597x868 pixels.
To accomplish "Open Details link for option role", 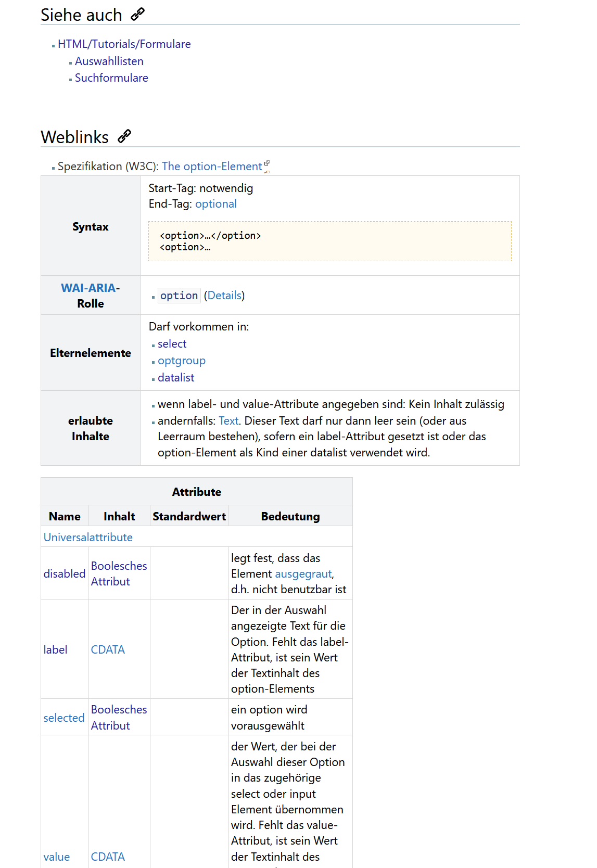I will (224, 296).
